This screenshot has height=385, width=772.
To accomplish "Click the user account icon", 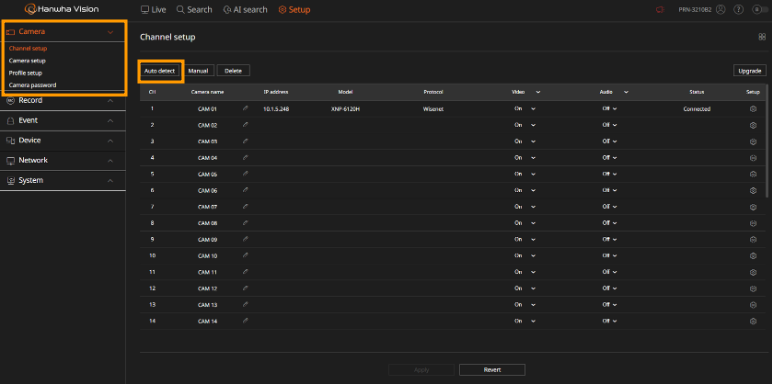I will (721, 9).
